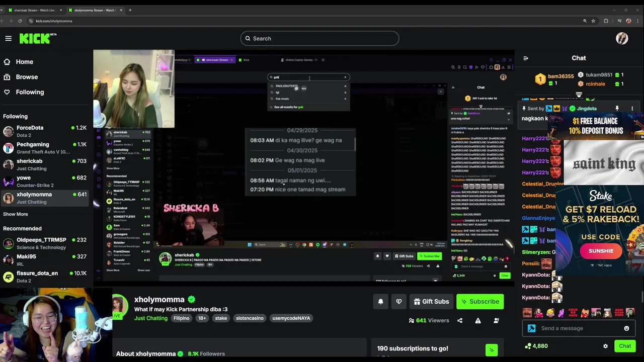Click the 18+ tag
This screenshot has width=644, height=362.
click(202, 318)
